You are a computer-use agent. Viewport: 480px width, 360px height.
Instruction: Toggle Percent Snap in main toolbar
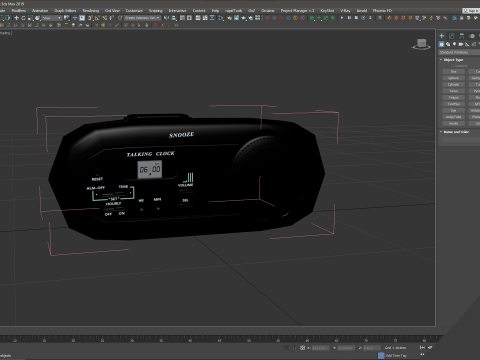[x=105, y=18]
